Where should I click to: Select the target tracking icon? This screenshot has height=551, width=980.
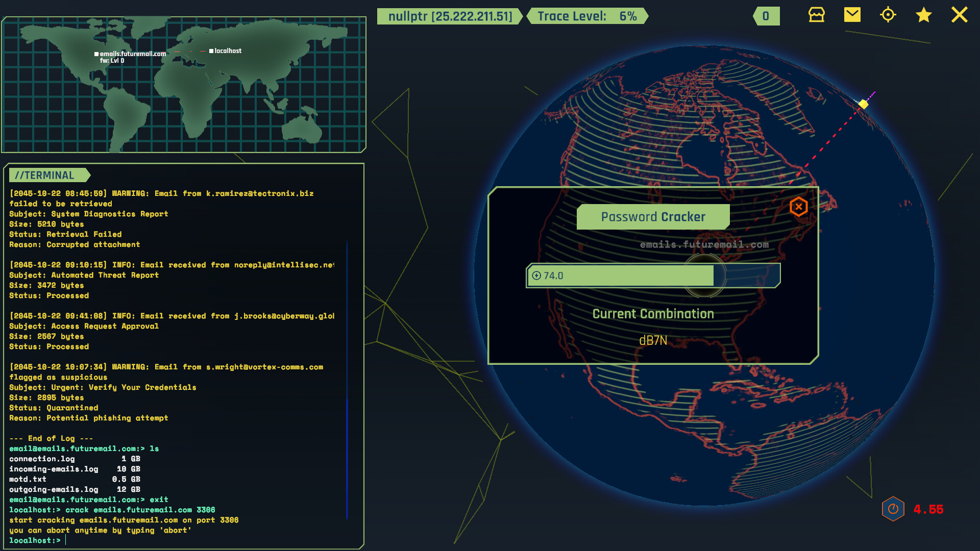888,15
